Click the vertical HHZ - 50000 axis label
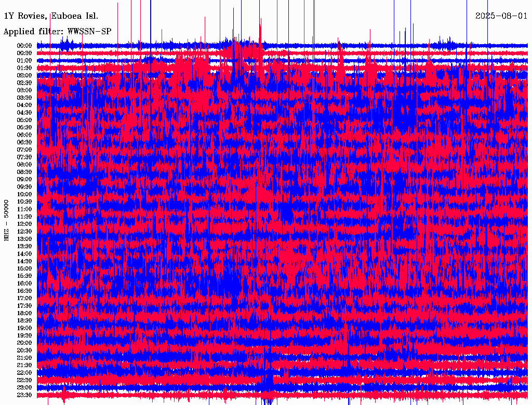This screenshot has width=532, height=405. [7, 220]
